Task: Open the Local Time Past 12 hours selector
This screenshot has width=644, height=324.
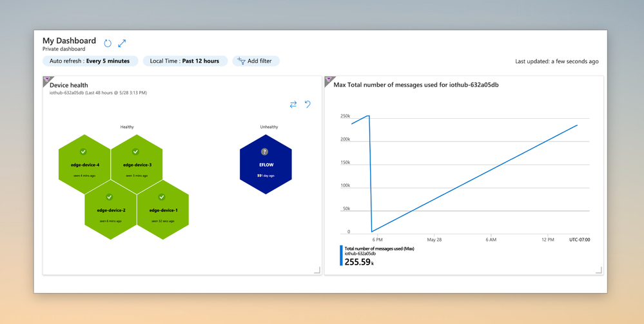Action: click(185, 61)
